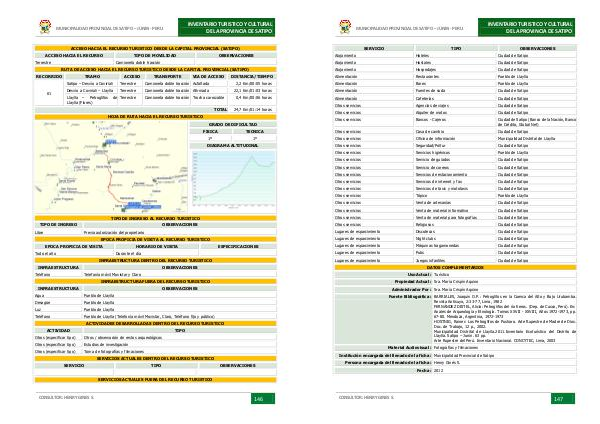Click the green page number 146 box
600x424 pixels.
pos(263,398)
